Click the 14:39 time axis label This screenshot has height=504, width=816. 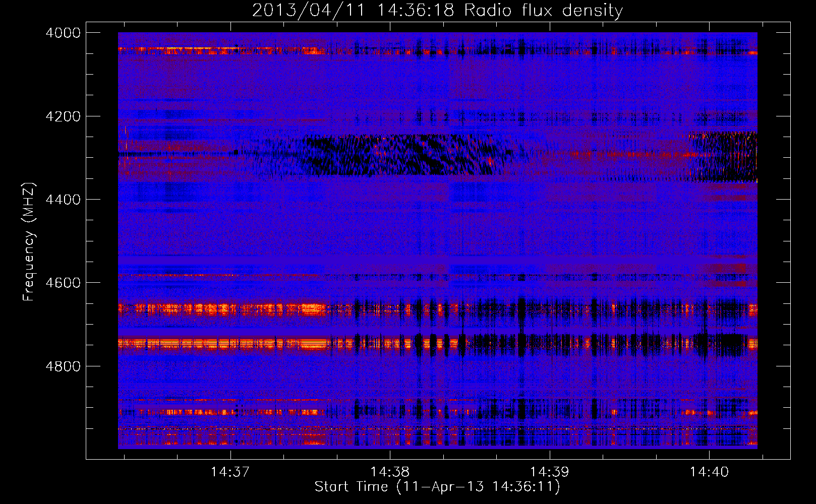click(x=549, y=472)
